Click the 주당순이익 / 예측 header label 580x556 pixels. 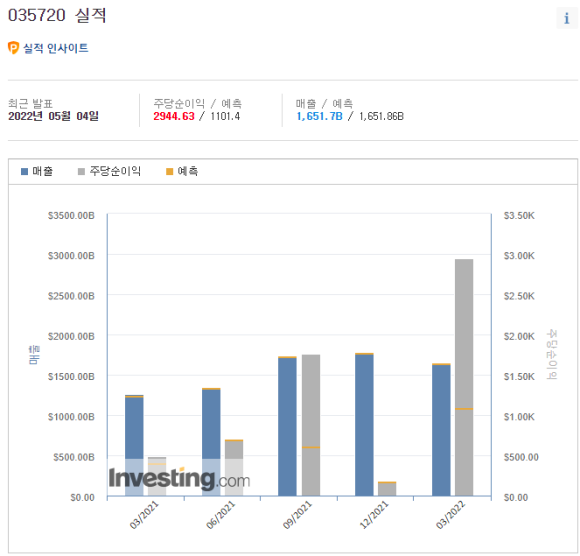pos(198,103)
